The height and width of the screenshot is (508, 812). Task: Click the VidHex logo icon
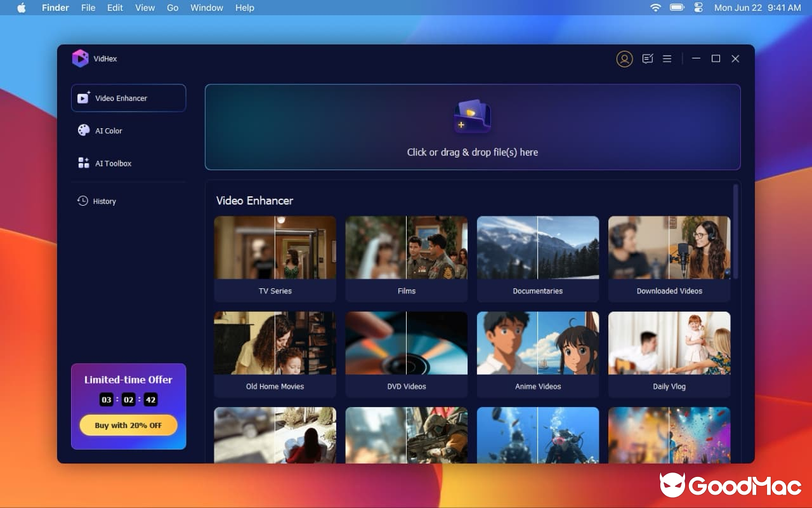pos(80,58)
